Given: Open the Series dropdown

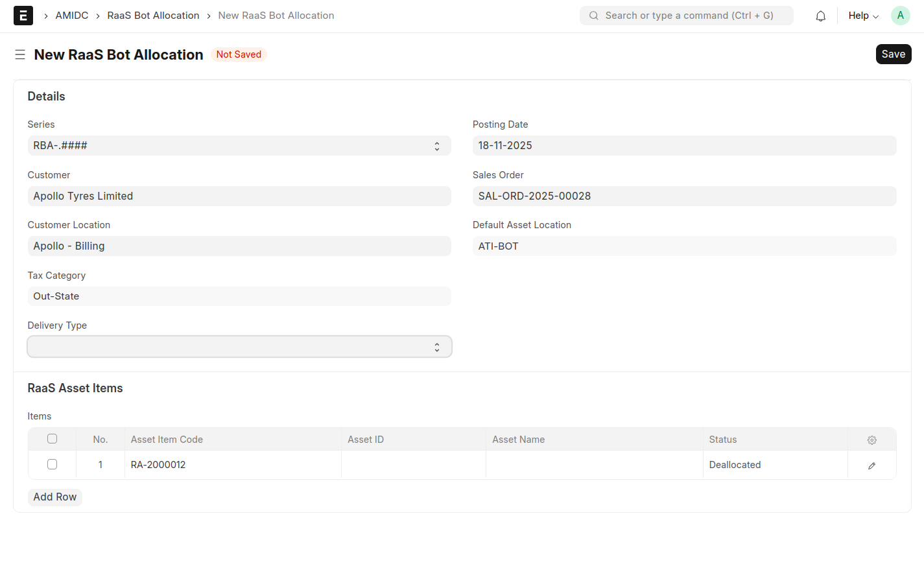Looking at the screenshot, I should click(239, 146).
